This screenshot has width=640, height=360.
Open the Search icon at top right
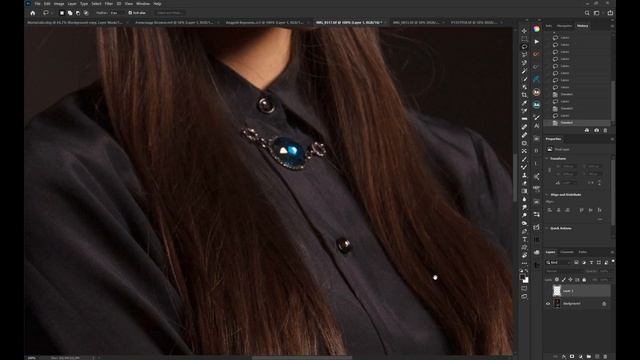(x=587, y=13)
